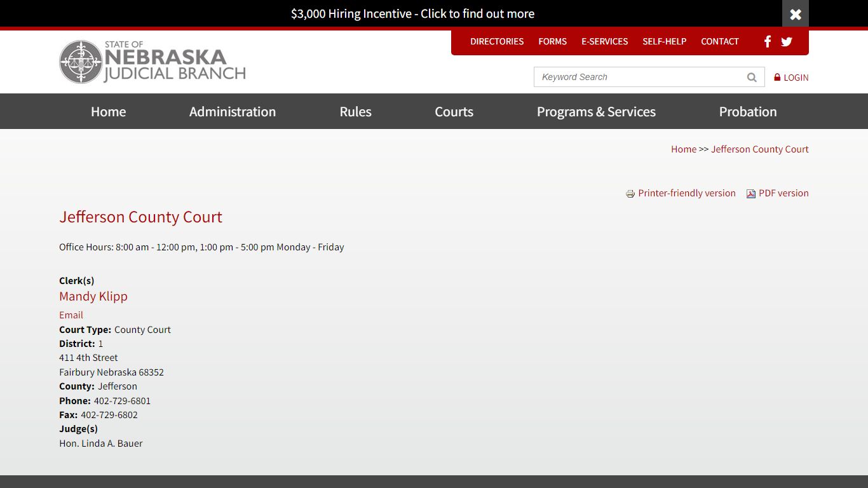
Task: Open E-Services in the top red menu
Action: pyautogui.click(x=604, y=41)
